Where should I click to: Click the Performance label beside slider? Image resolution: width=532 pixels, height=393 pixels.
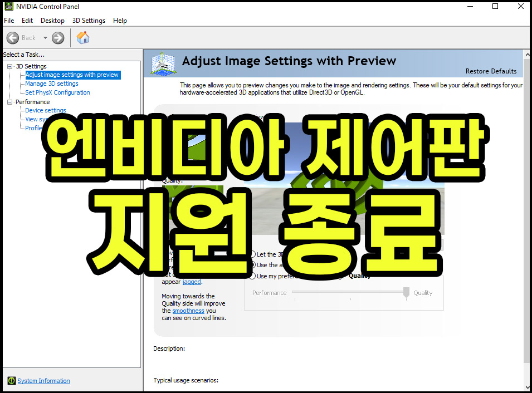click(270, 293)
